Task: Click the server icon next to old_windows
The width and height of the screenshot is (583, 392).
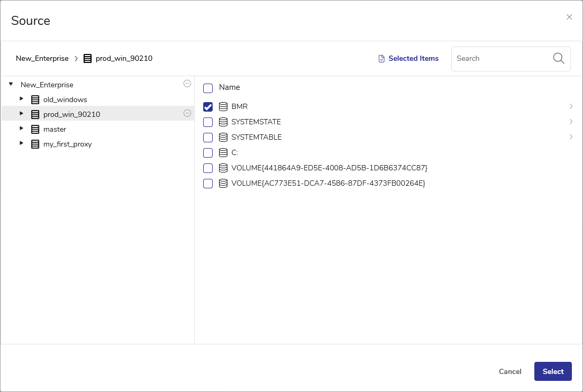Action: coord(35,99)
